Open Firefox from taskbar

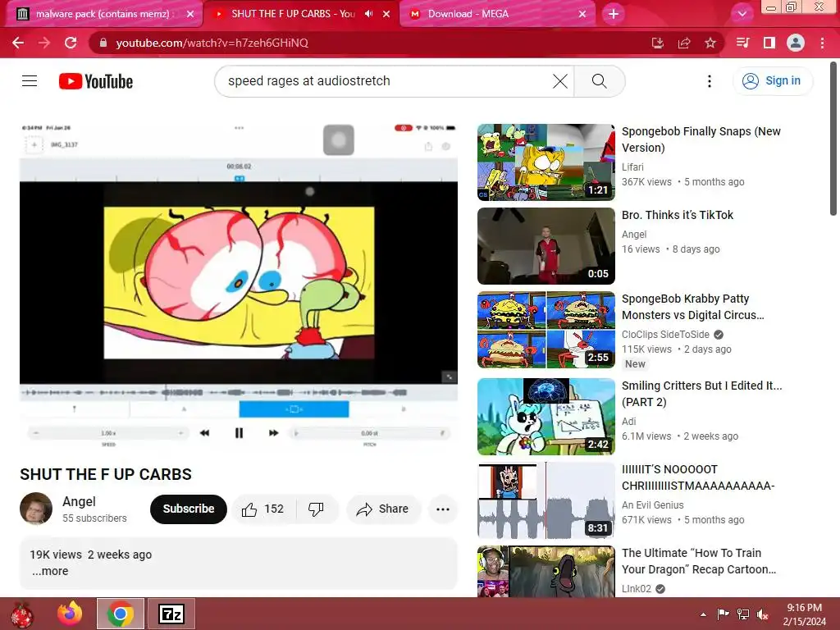tap(70, 614)
